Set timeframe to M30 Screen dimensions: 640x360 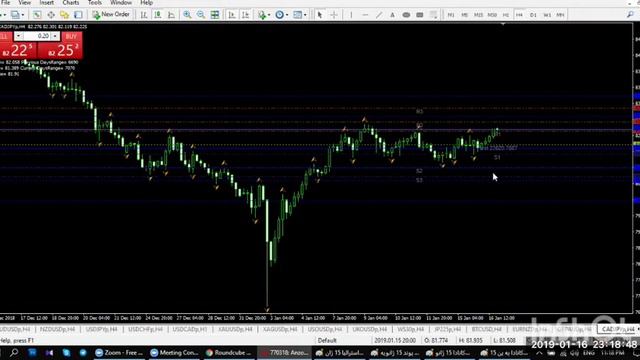coord(492,15)
